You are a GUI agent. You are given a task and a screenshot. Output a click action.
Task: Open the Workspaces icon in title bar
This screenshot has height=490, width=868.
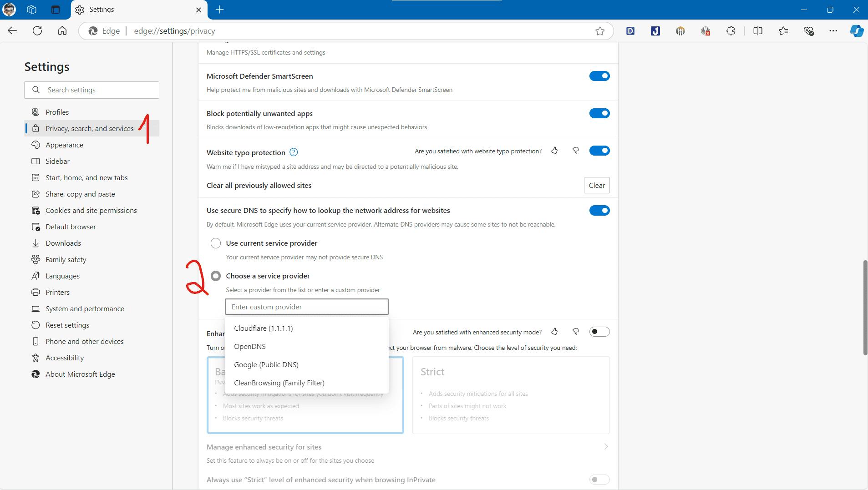[31, 10]
